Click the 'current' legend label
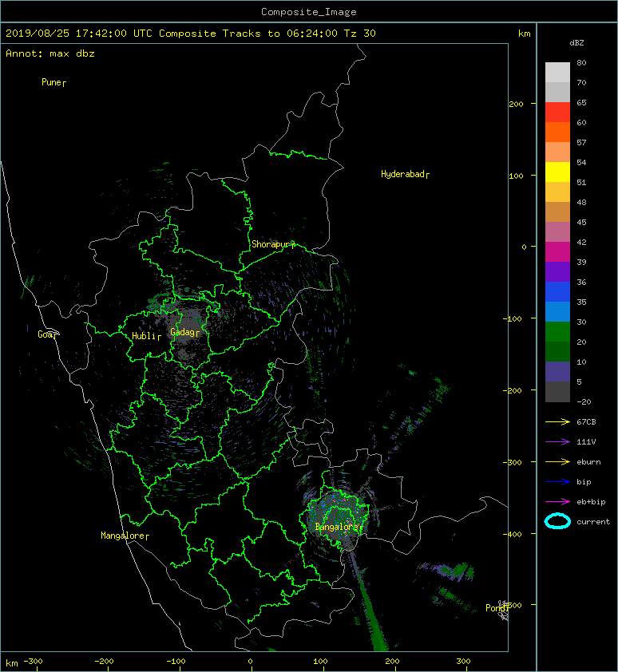Image resolution: width=618 pixels, height=672 pixels. point(593,522)
